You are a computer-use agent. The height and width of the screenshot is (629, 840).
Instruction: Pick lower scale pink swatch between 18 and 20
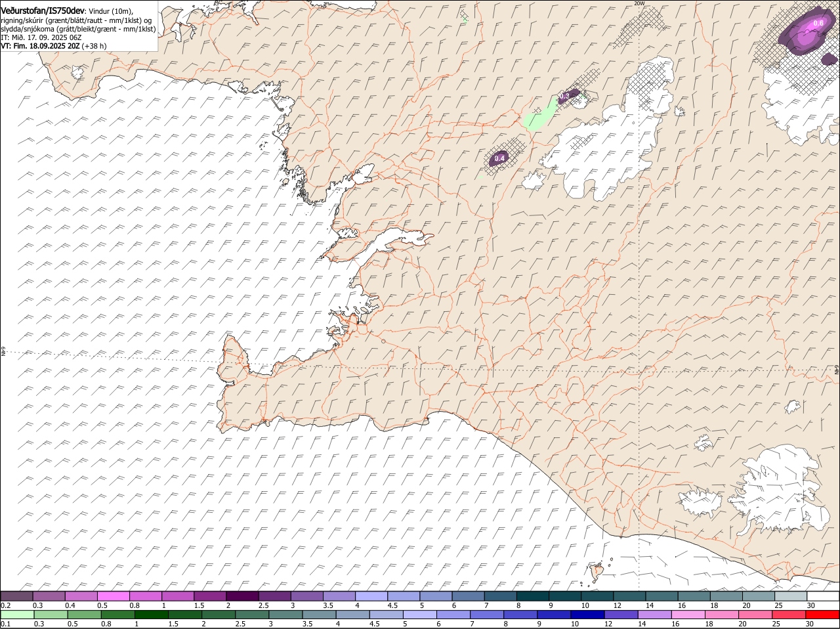723,615
